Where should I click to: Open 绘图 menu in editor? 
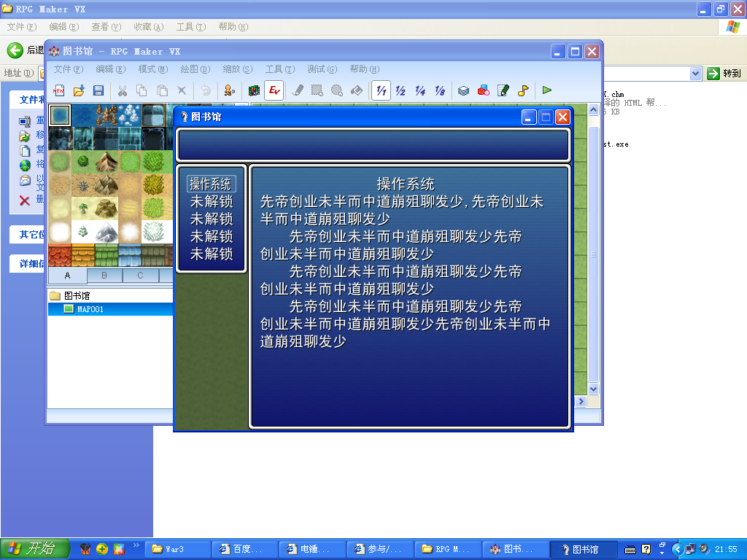[x=196, y=69]
